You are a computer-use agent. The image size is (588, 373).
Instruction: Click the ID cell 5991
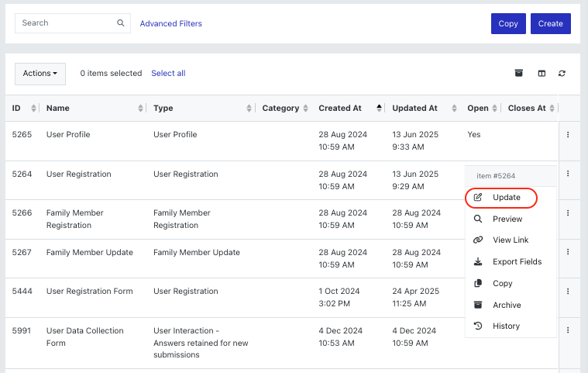[x=22, y=330]
